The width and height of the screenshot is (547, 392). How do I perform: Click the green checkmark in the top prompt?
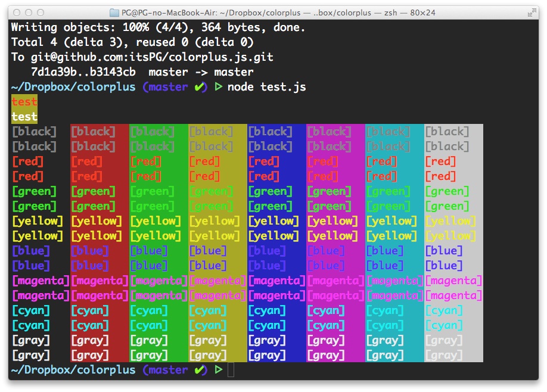point(200,87)
